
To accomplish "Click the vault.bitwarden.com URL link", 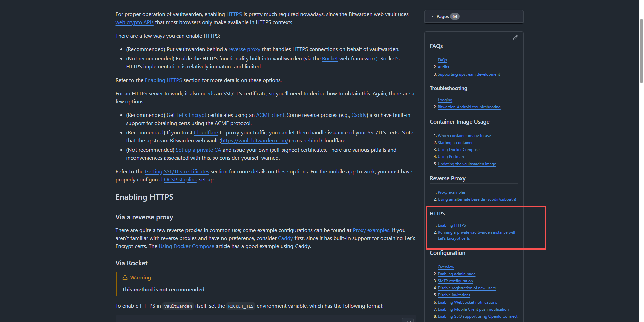I will coord(255,141).
